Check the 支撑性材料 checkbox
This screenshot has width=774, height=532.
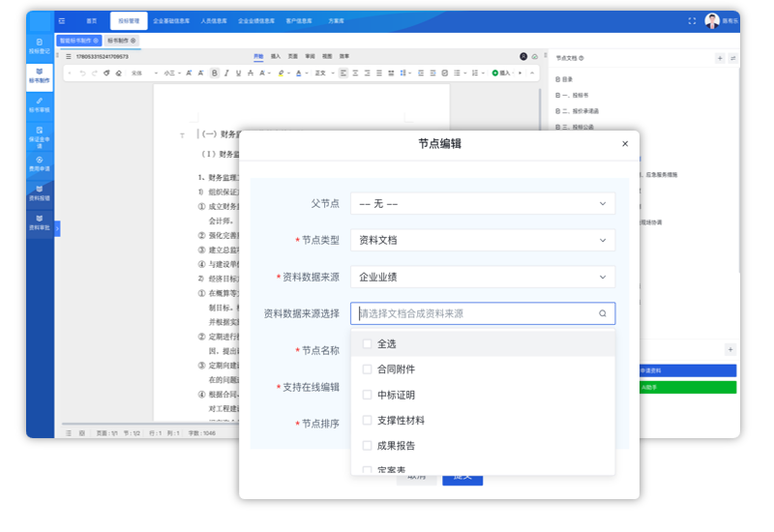(x=367, y=421)
